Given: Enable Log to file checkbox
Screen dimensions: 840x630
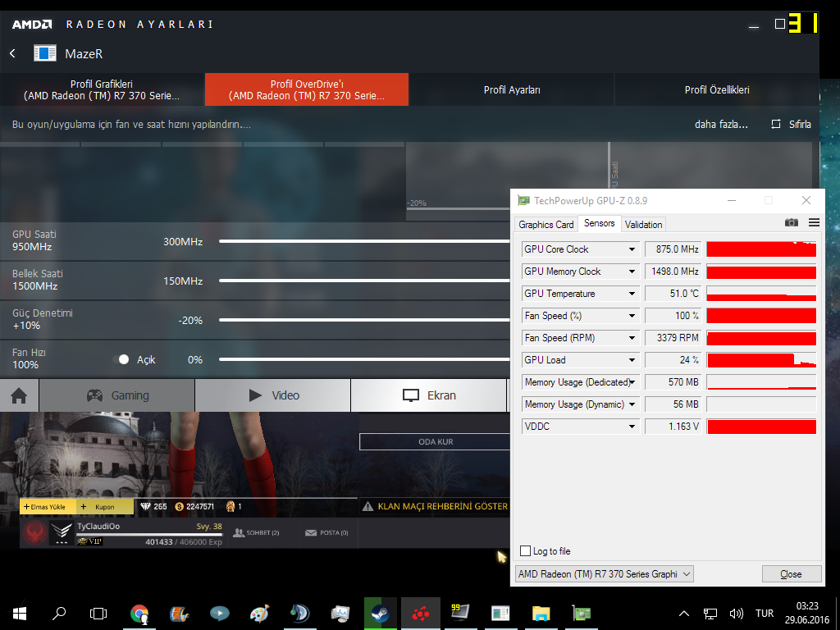Looking at the screenshot, I should point(526,551).
